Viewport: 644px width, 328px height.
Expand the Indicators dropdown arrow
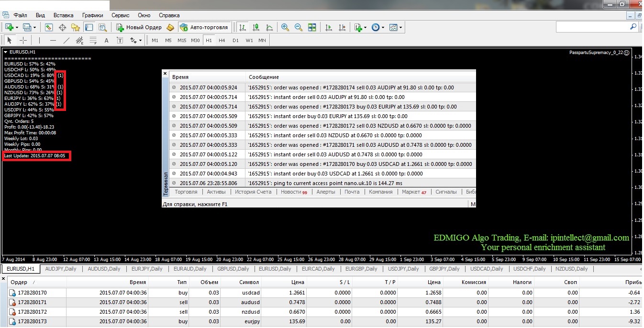[366, 27]
